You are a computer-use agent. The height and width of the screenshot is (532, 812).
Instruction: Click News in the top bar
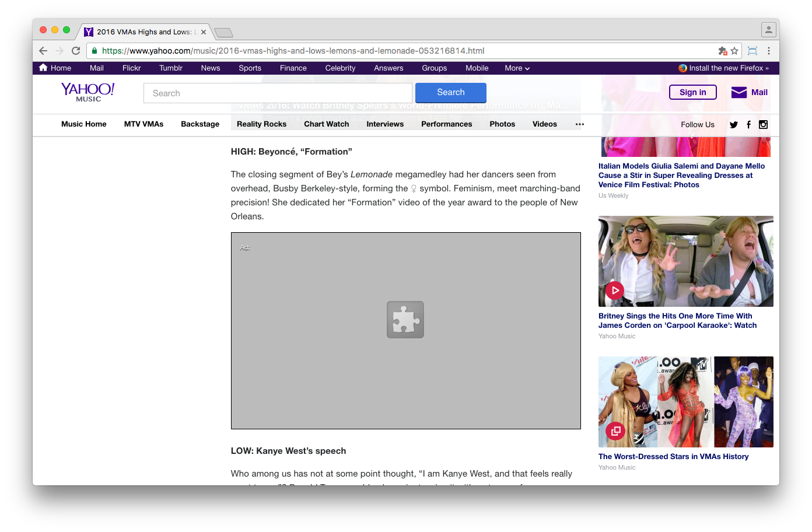click(x=211, y=68)
